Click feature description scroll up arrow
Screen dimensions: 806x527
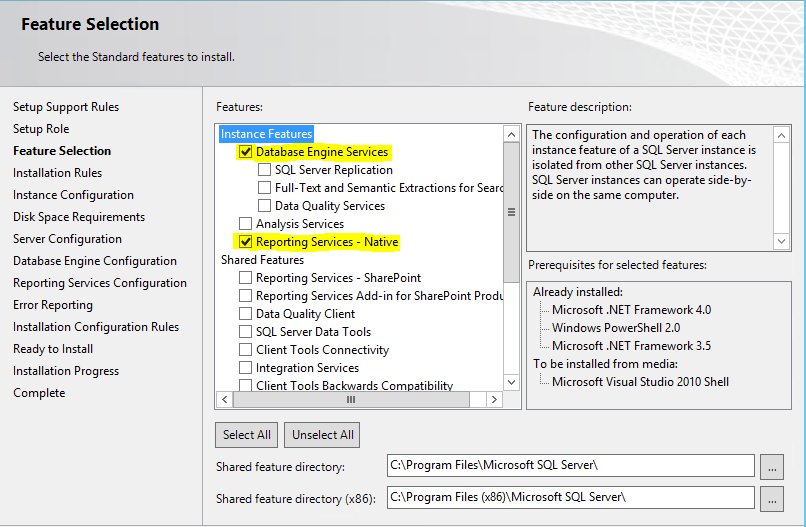781,136
